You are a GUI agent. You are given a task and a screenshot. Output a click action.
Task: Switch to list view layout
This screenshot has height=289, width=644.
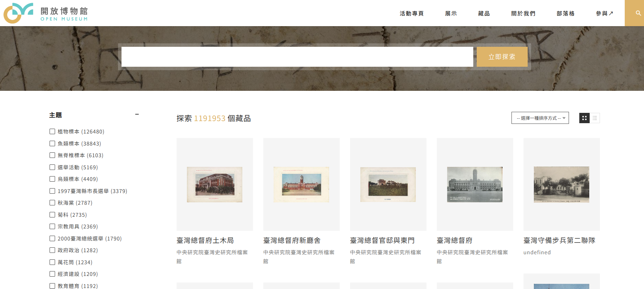(595, 118)
